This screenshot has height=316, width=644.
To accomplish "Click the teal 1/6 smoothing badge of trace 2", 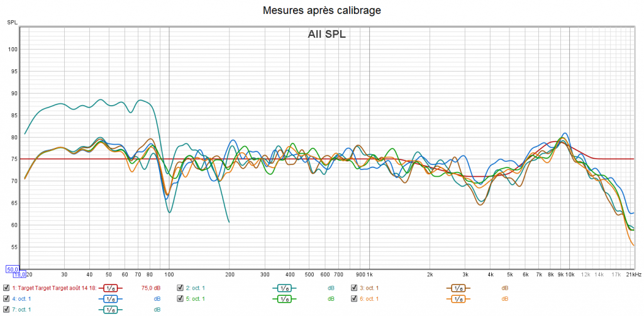I will tap(284, 288).
